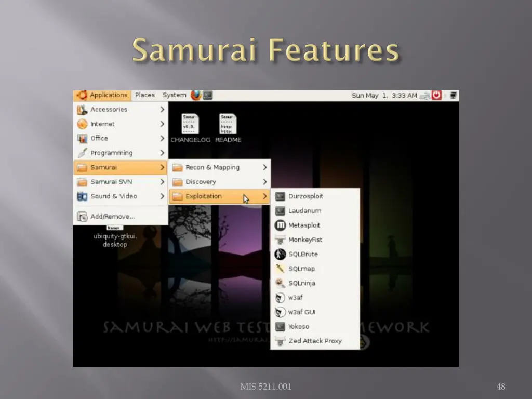Expand the Sound & Video arrow

[x=162, y=196]
